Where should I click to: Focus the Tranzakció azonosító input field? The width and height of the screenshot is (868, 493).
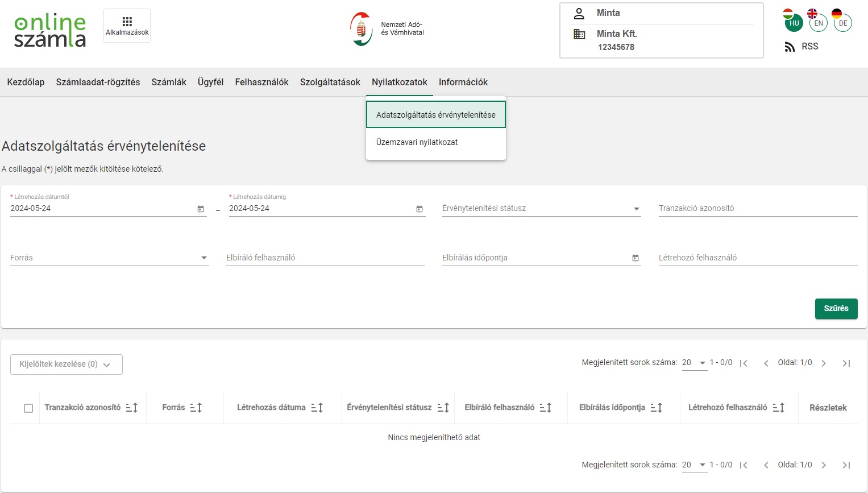pyautogui.click(x=757, y=209)
